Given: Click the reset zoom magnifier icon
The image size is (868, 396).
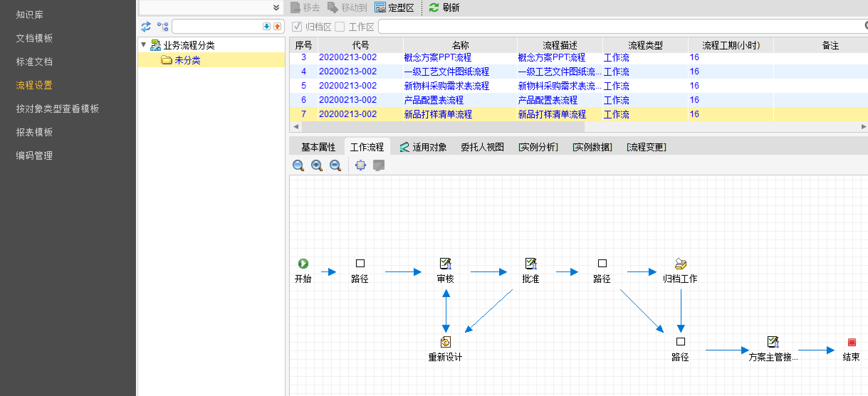Looking at the screenshot, I should (x=298, y=165).
